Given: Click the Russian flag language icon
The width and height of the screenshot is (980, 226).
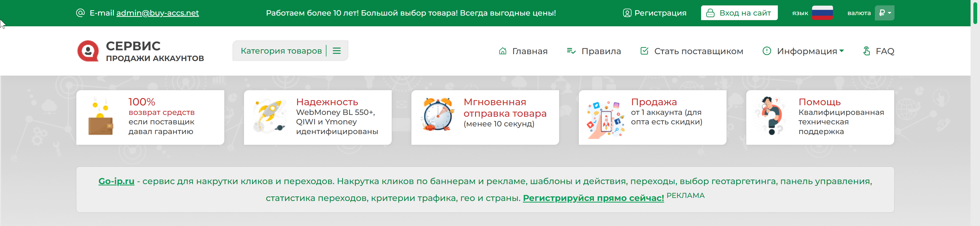Looking at the screenshot, I should point(822,13).
